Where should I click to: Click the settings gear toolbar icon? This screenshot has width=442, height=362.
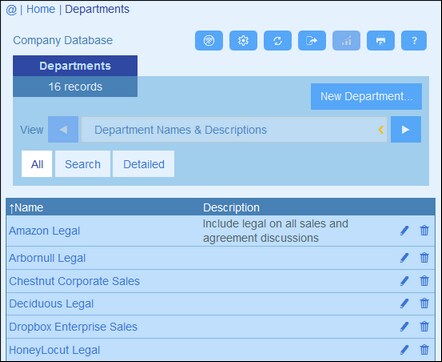point(243,41)
